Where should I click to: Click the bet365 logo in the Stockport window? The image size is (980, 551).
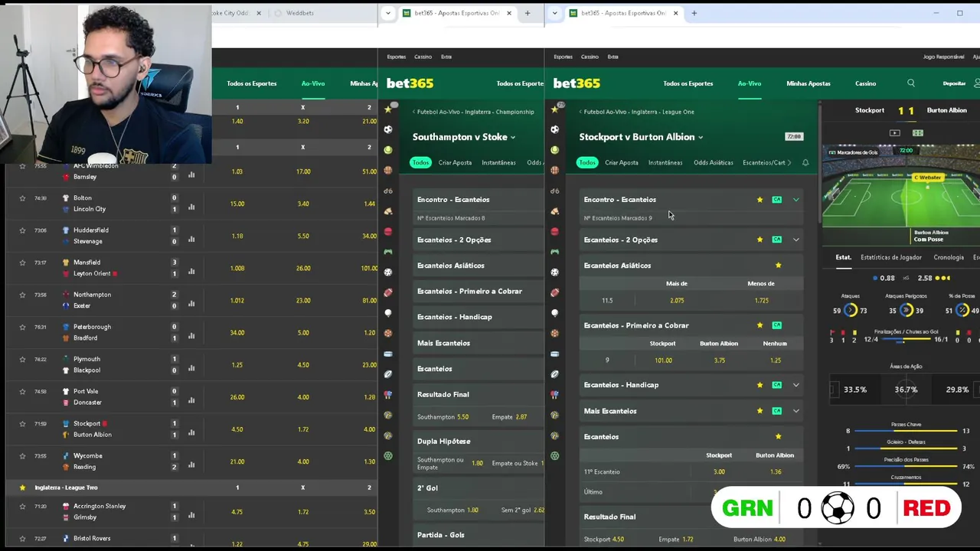(x=577, y=83)
